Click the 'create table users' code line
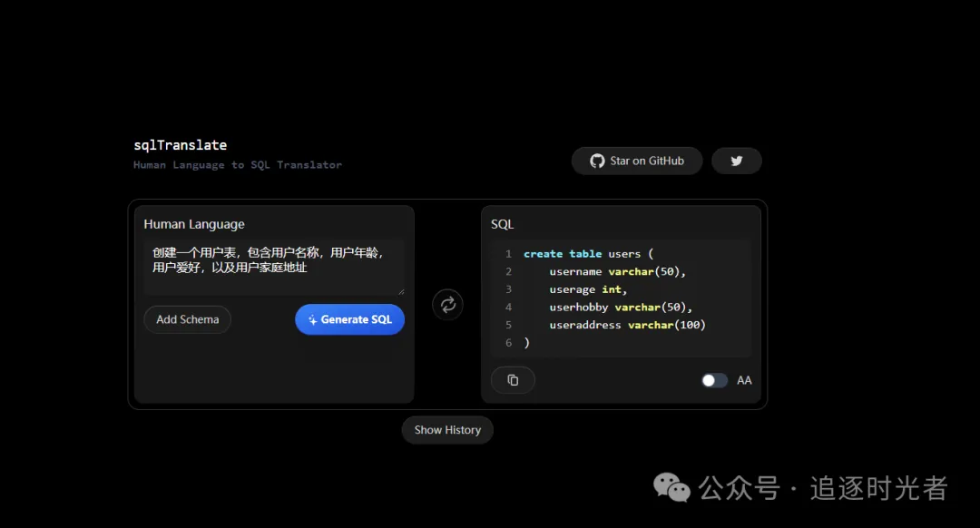 coord(588,254)
